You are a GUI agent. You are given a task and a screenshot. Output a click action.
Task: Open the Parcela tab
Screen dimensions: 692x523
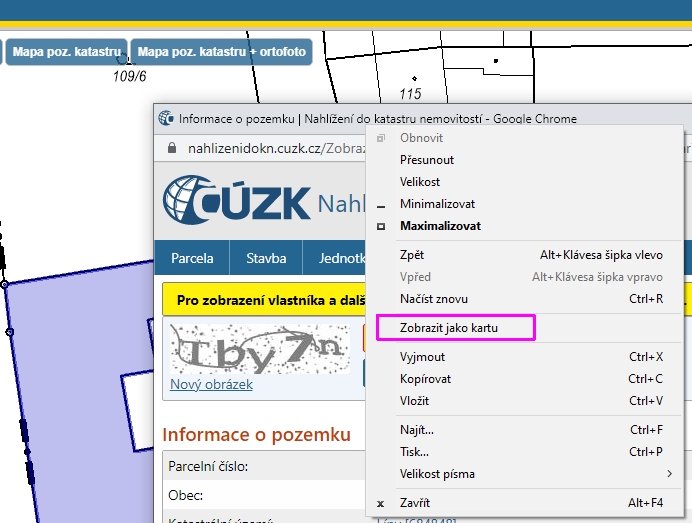click(192, 258)
